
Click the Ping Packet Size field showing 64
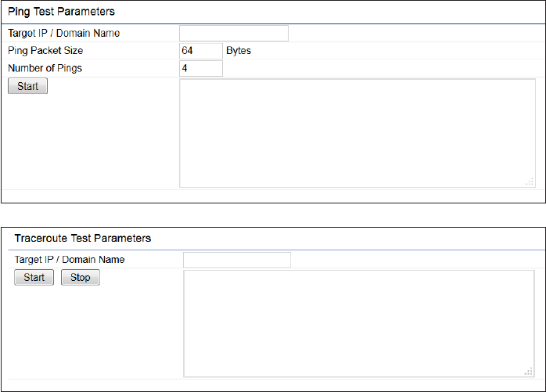pos(200,51)
